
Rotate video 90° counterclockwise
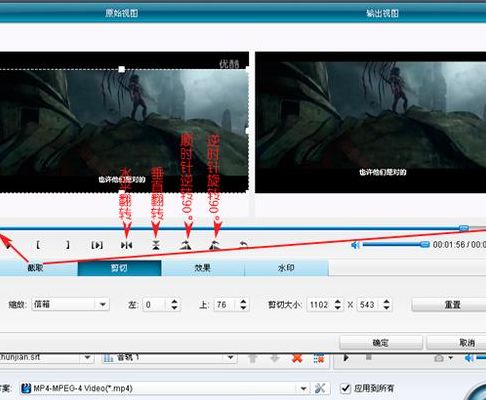pos(215,245)
